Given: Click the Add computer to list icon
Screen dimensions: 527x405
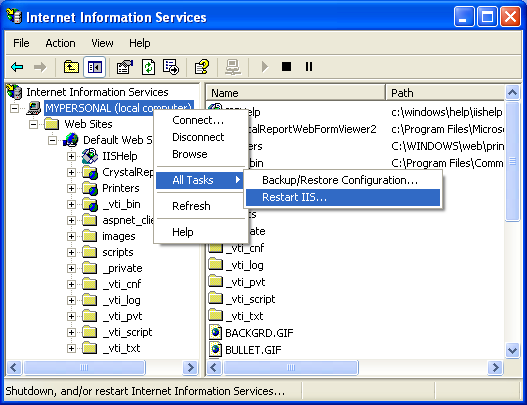Looking at the screenshot, I should tap(233, 67).
